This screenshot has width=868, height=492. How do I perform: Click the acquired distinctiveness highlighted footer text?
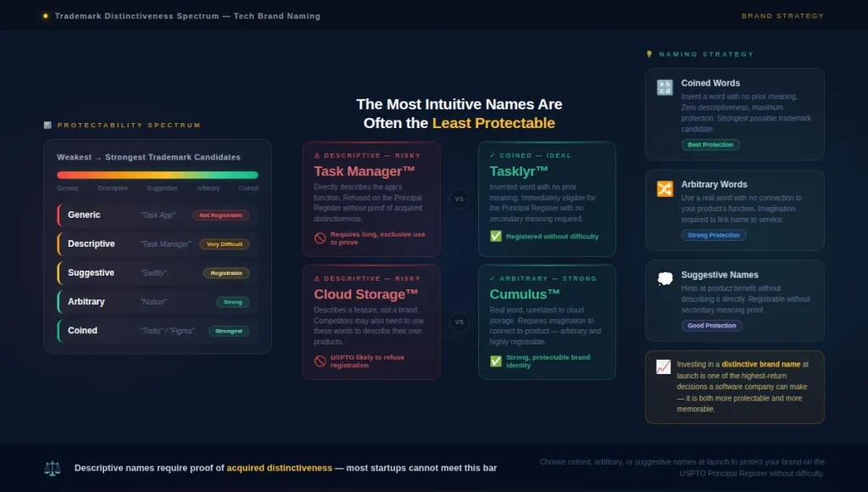[x=280, y=468]
